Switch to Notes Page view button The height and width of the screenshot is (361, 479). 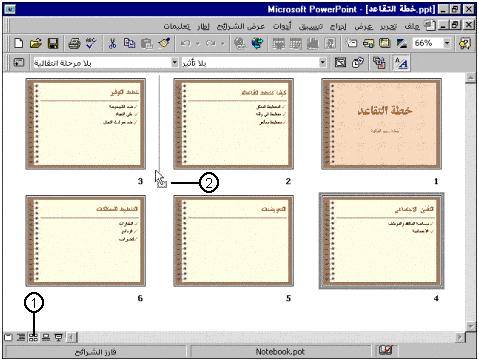[x=46, y=338]
